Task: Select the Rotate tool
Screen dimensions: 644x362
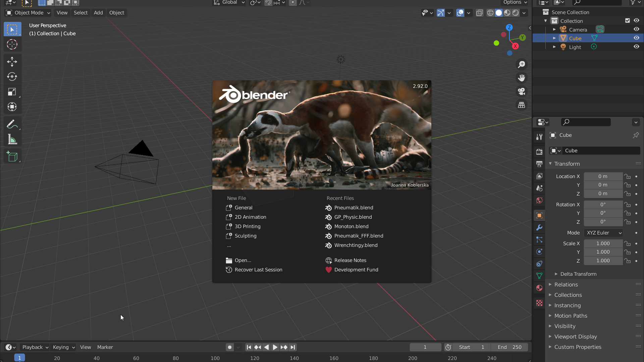Action: [12, 76]
